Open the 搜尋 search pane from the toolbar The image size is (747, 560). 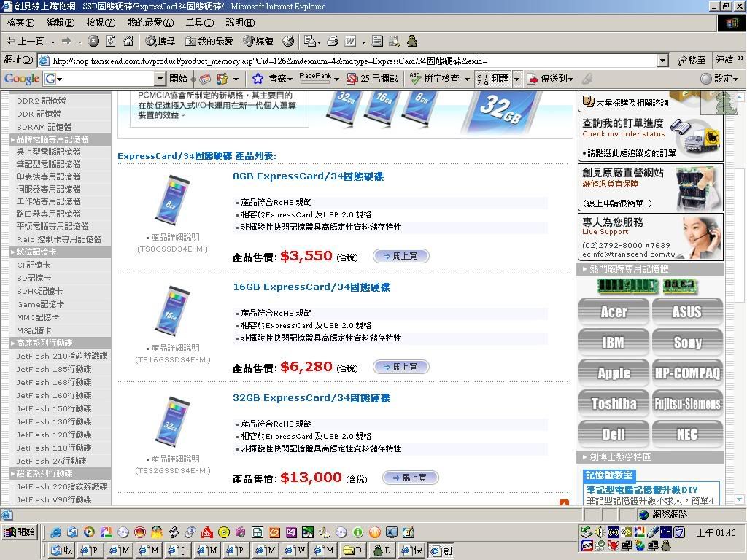tap(160, 42)
